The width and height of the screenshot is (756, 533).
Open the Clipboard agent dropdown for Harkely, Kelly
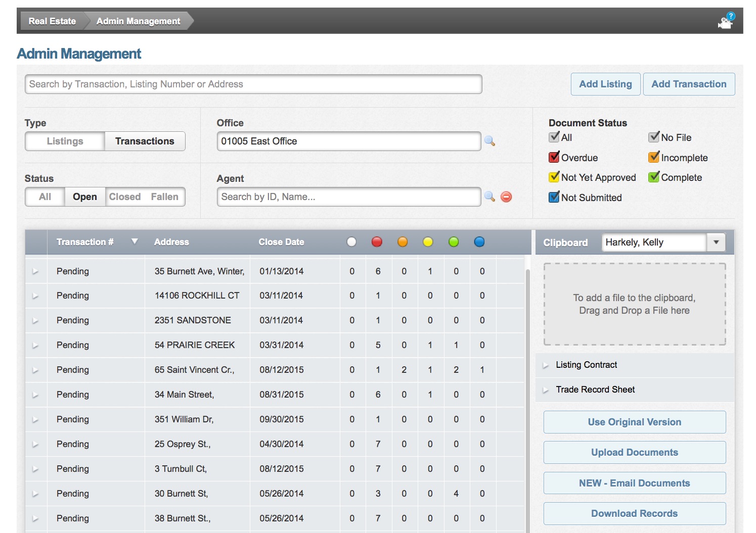716,242
